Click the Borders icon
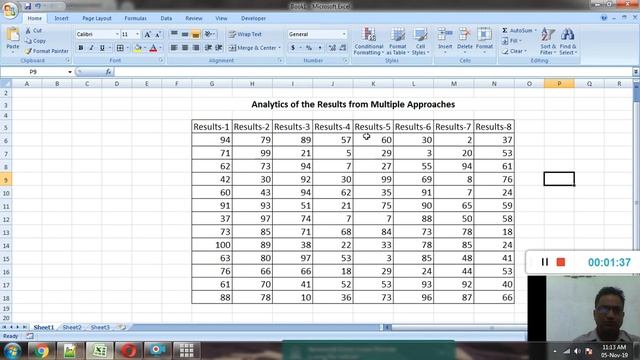Screen dimensions: 640x360 click(x=120, y=48)
